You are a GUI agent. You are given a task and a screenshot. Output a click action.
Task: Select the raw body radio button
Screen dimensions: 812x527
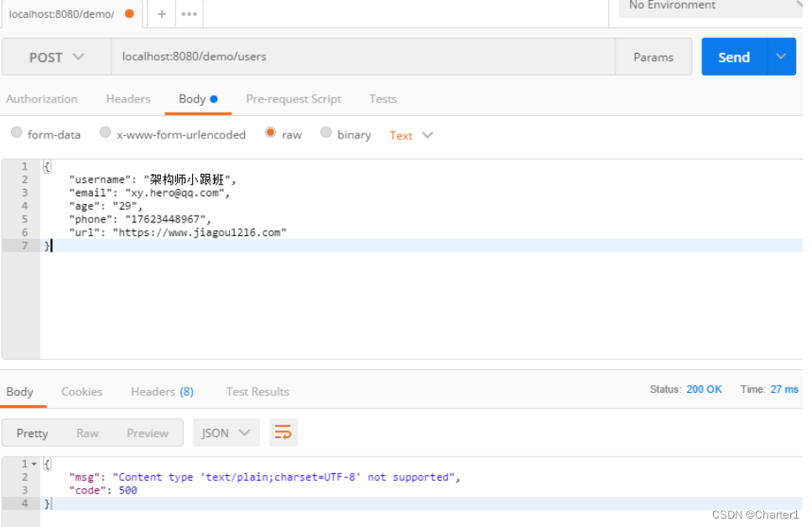coord(271,133)
